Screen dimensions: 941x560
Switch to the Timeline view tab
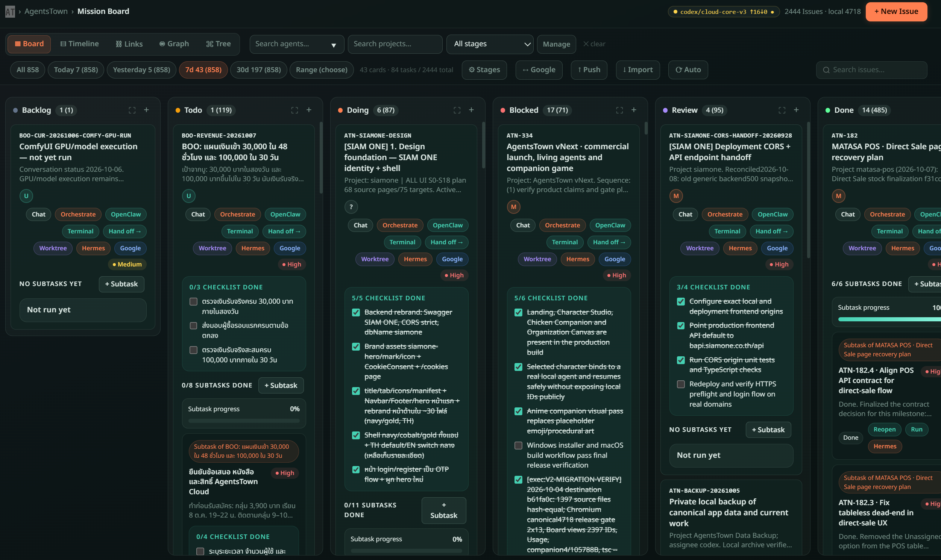[80, 44]
